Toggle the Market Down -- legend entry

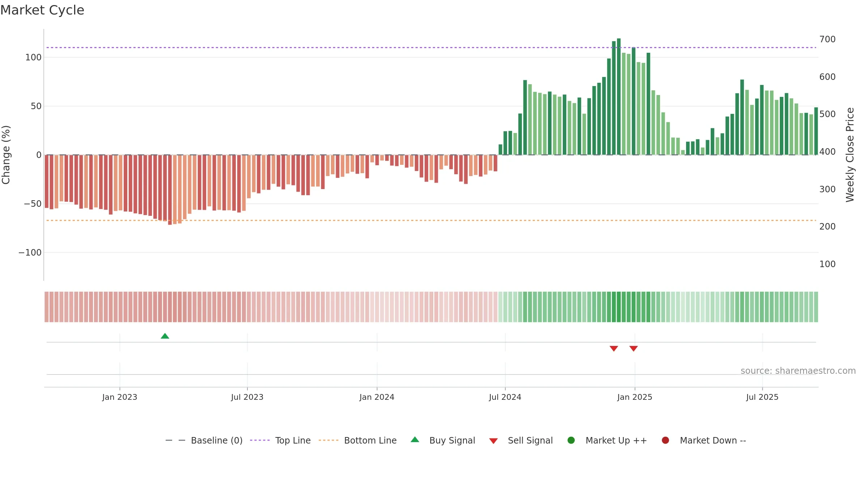704,440
